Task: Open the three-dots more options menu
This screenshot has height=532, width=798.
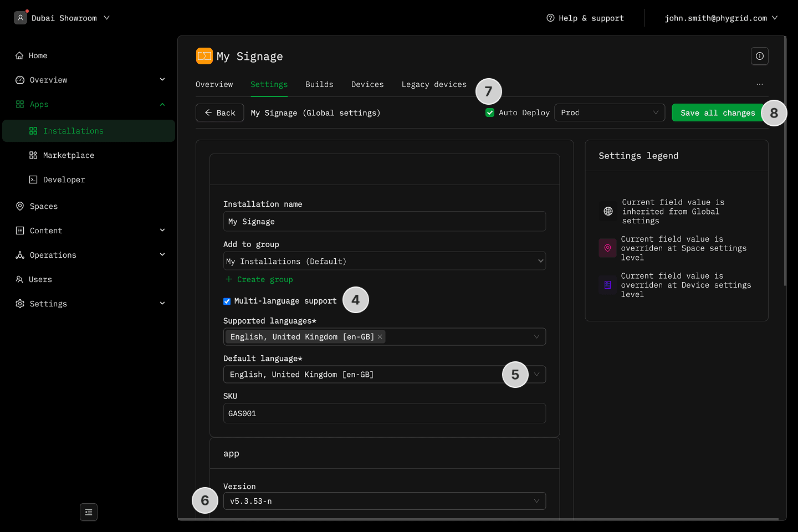Action: (759, 84)
